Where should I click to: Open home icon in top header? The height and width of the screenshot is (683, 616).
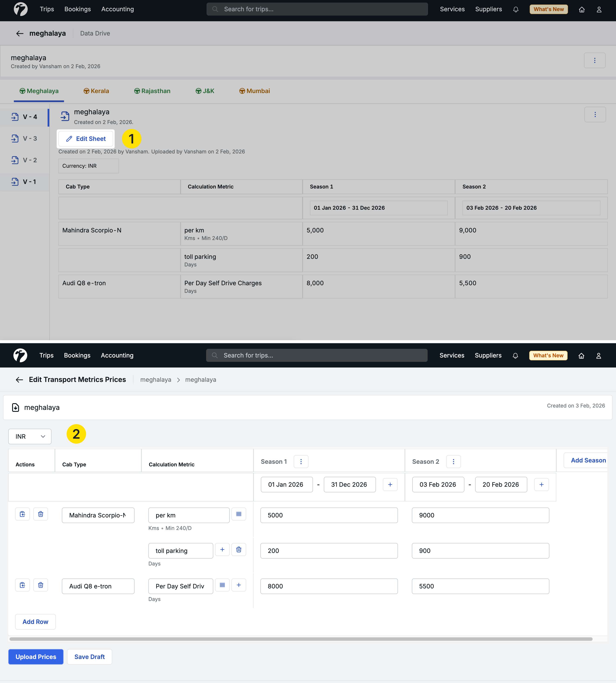point(581,10)
